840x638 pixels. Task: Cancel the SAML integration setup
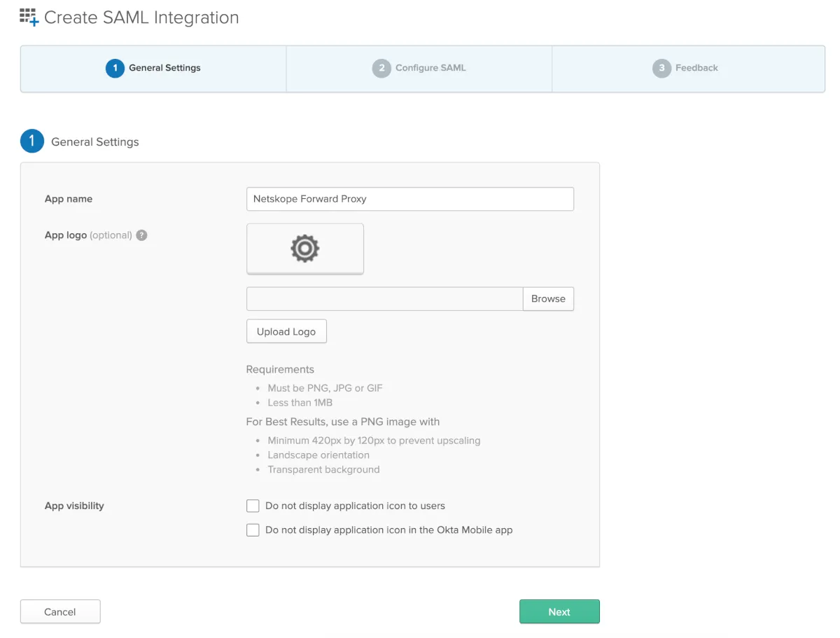click(x=60, y=611)
